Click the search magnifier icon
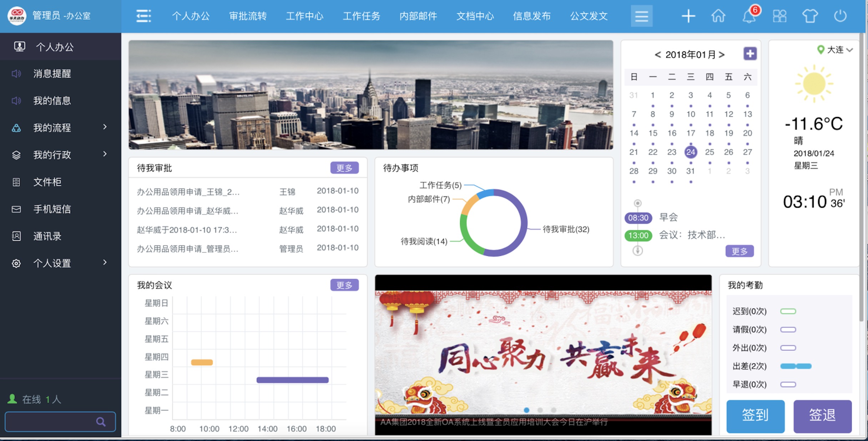Image resolution: width=868 pixels, height=441 pixels. click(101, 422)
